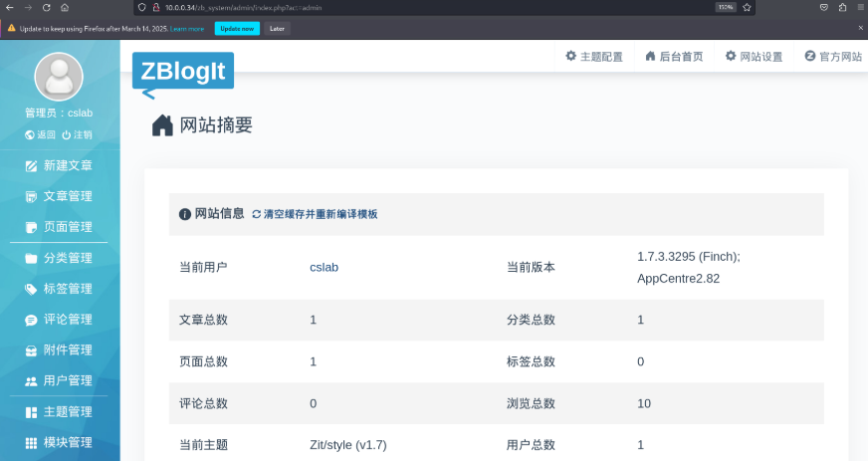868x461 pixels.
Task: Click the 模块管理 grid icon
Action: (x=32, y=443)
